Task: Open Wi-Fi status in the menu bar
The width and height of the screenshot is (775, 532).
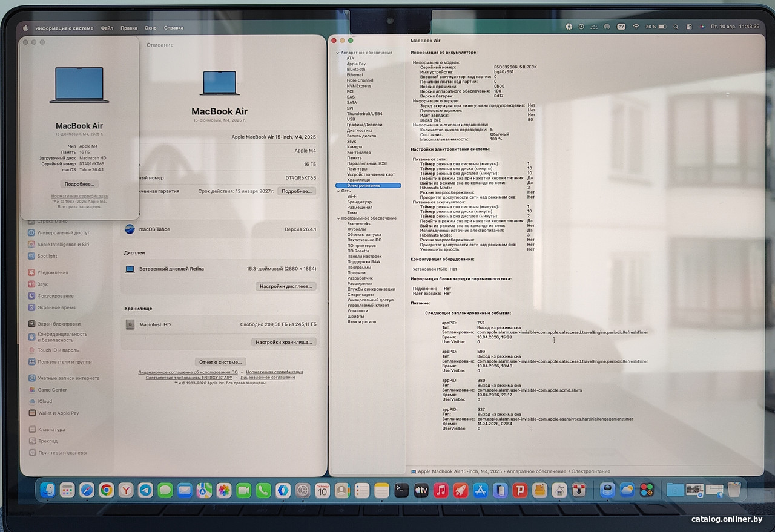Action: coord(636,27)
